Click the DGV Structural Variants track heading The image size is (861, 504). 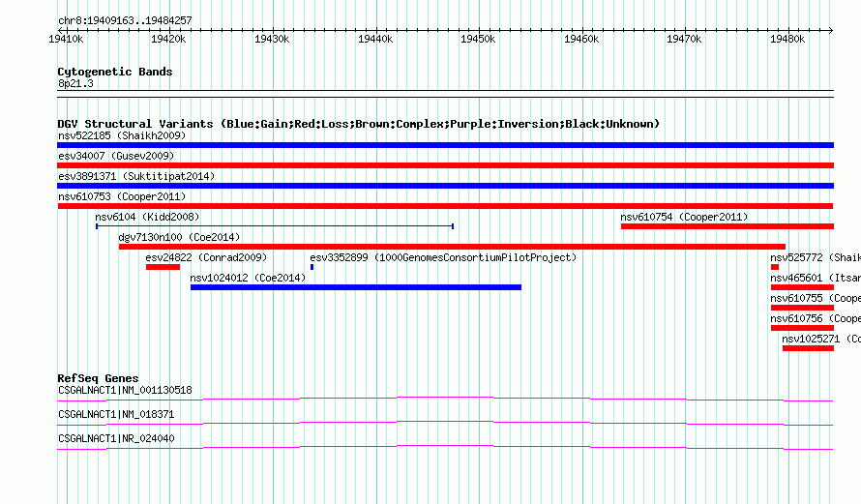click(x=359, y=124)
